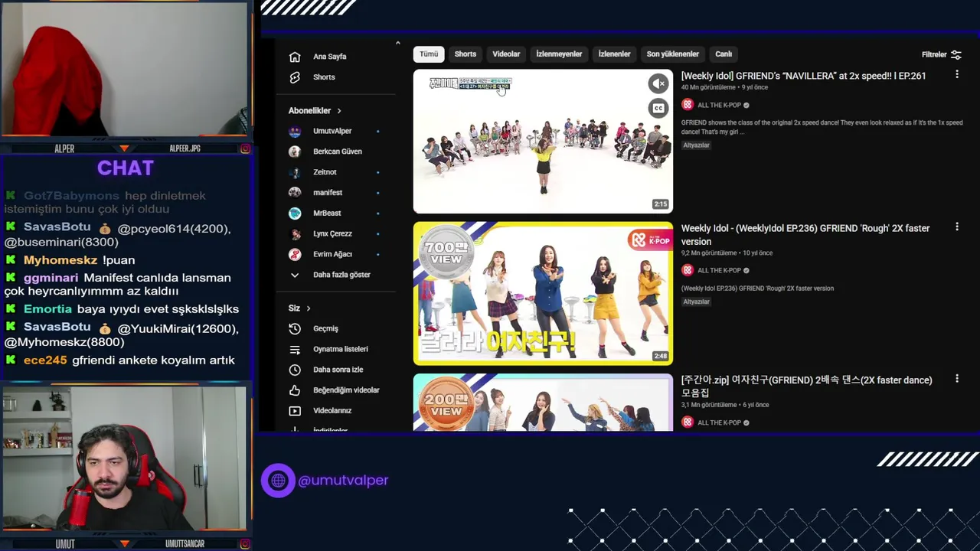Viewport: 980px width, 551px height.
Task: Select the Shorts filter chip
Action: click(x=465, y=54)
